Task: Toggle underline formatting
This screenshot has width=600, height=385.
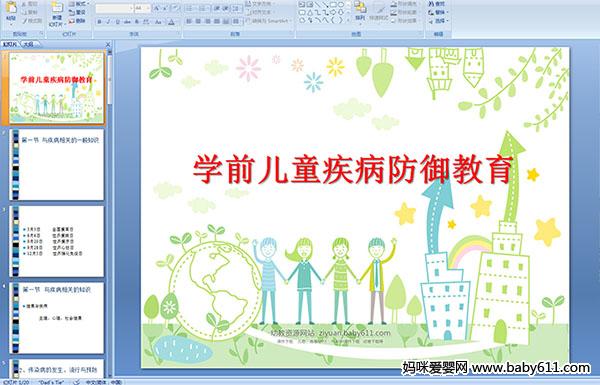Action: coord(117,22)
